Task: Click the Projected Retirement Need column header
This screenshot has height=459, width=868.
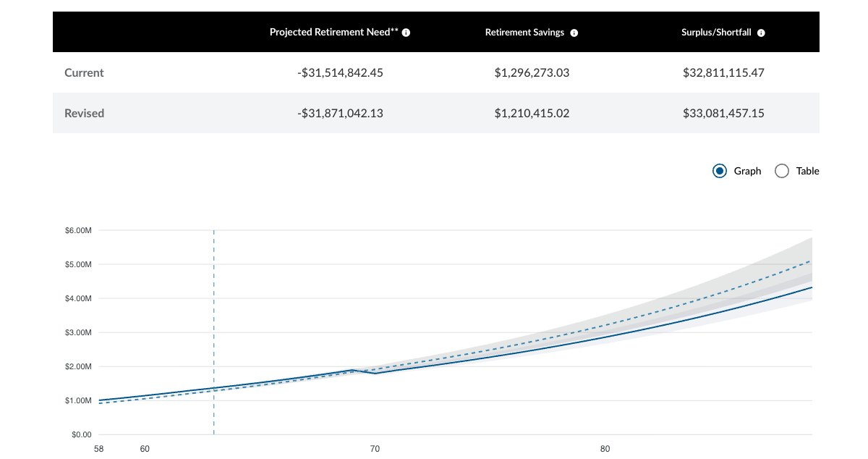Action: click(x=333, y=32)
